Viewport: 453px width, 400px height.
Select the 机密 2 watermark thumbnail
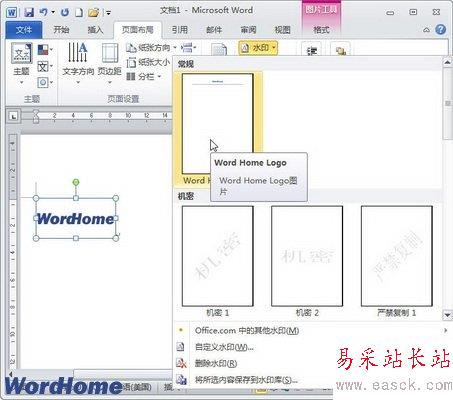pyautogui.click(x=307, y=256)
